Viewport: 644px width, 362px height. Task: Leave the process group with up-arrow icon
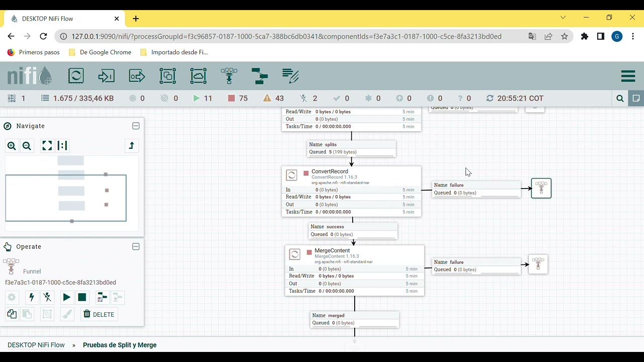131,146
